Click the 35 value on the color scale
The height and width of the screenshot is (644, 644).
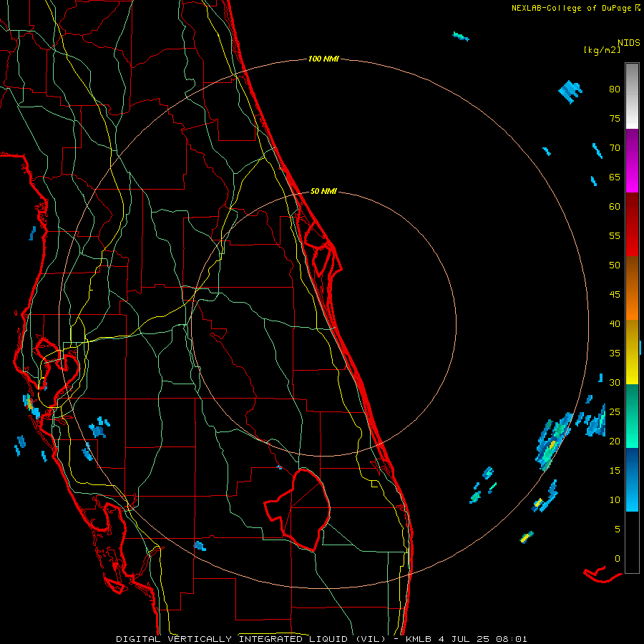[615, 353]
